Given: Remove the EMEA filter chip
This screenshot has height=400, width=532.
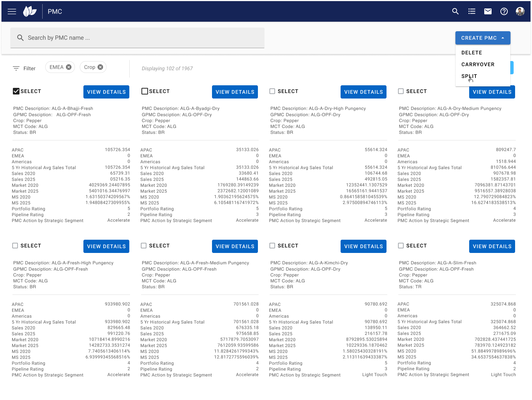Looking at the screenshot, I should click(69, 67).
